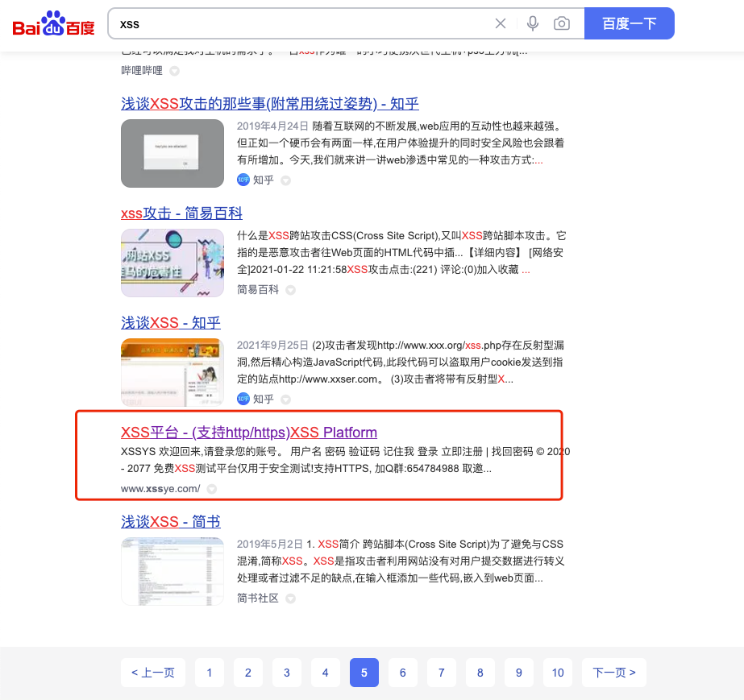Open image search via the camera icon
The width and height of the screenshot is (744, 700).
click(x=562, y=23)
